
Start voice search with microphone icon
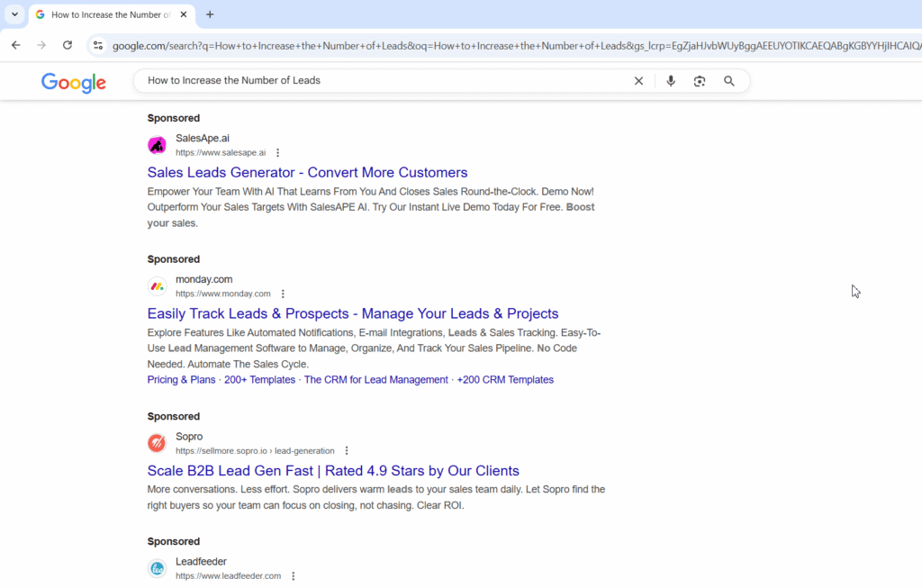(x=670, y=81)
